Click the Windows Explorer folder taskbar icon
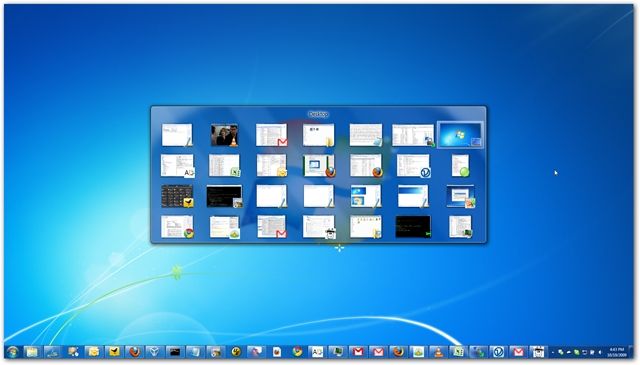The width and height of the screenshot is (640, 365). coord(32,352)
